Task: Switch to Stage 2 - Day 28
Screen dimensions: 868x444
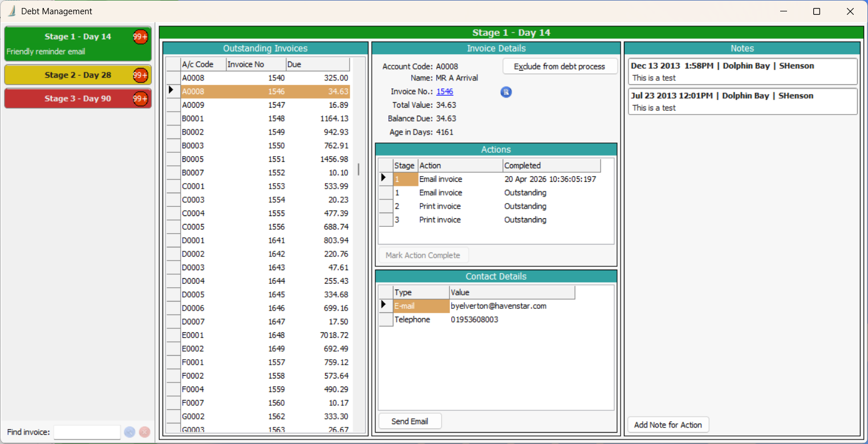Action: point(78,75)
